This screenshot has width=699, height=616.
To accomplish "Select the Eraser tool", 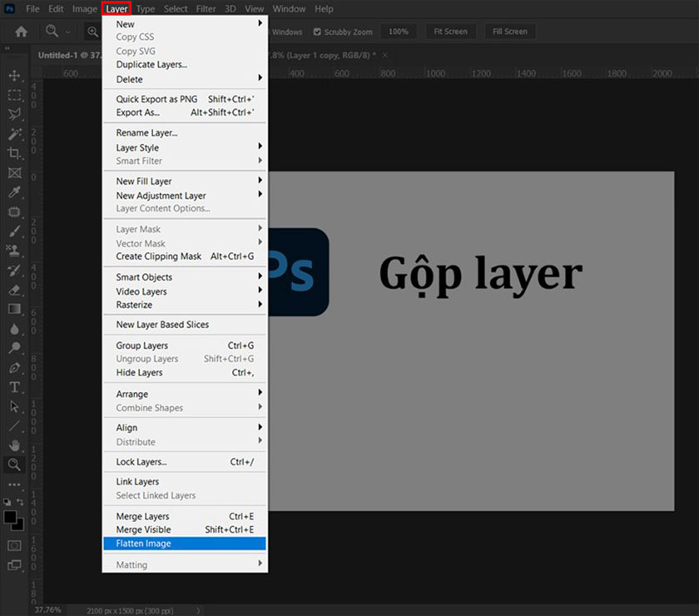I will pos(14,290).
